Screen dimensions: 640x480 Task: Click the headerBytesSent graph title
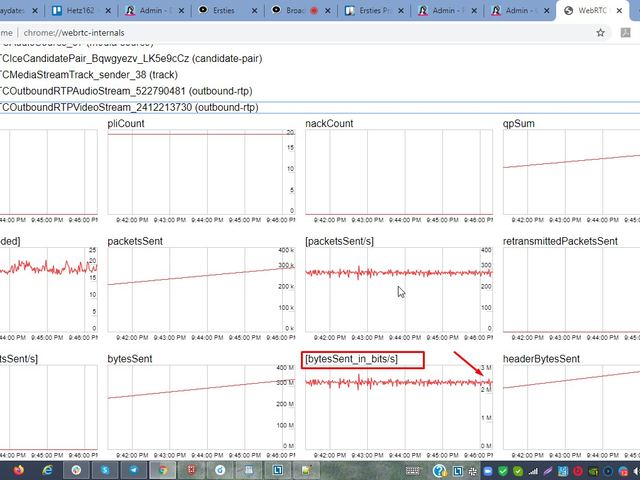(x=541, y=359)
